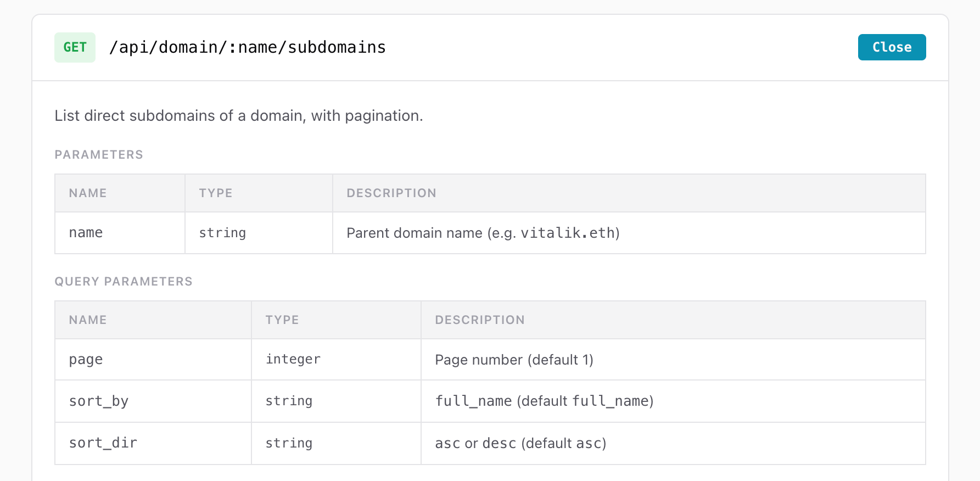Screen dimensions: 980x481
Task: Click the TYPE header in Parameters table
Action: (x=216, y=193)
